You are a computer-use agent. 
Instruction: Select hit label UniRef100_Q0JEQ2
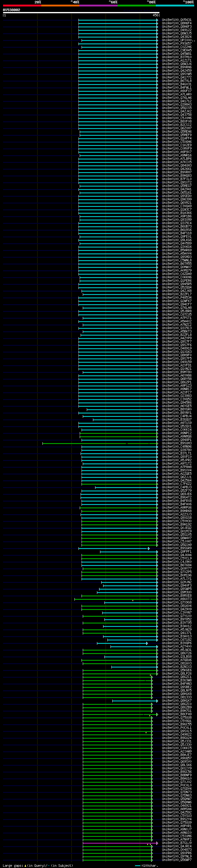(x=176, y=528)
